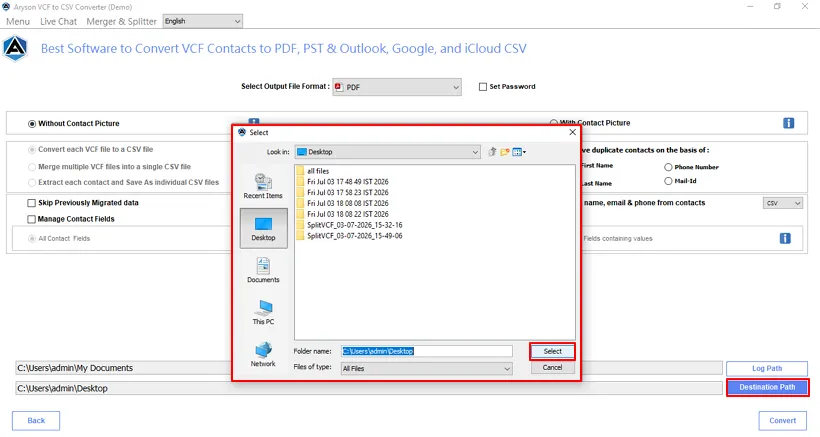Tick the Skip Previously Migrated data checkbox

click(x=31, y=203)
